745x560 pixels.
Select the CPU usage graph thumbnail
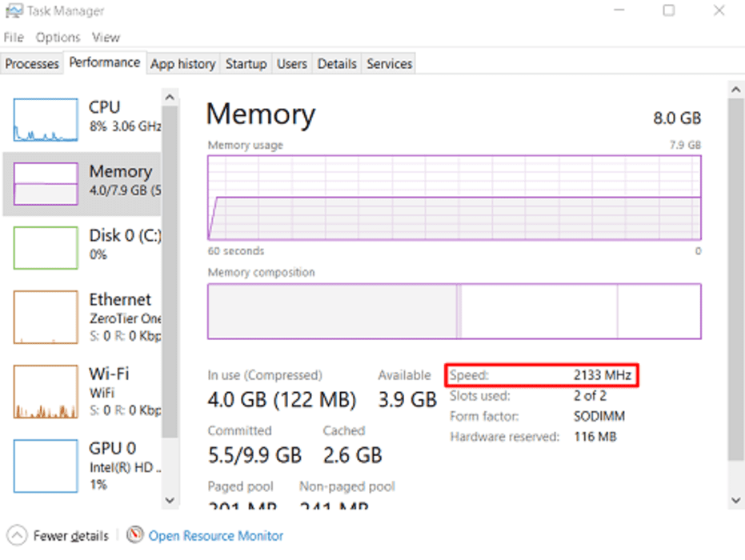point(46,120)
